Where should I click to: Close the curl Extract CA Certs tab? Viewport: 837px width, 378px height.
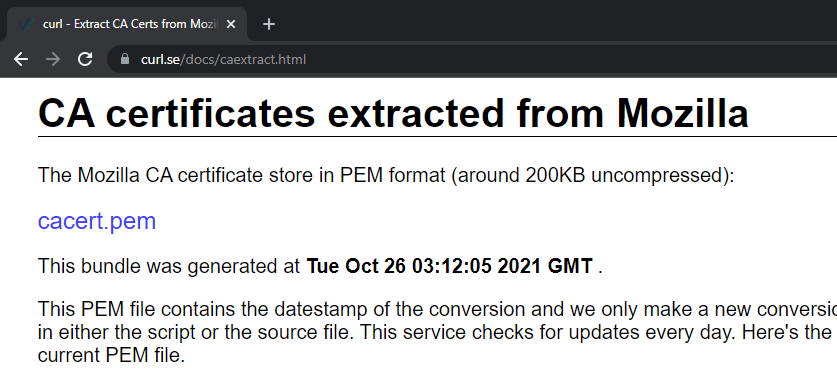[x=231, y=24]
